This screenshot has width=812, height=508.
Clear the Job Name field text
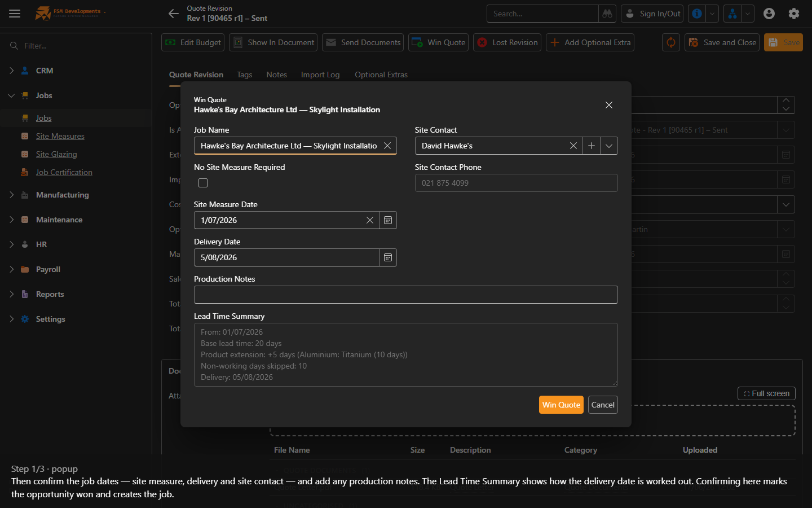(x=387, y=146)
